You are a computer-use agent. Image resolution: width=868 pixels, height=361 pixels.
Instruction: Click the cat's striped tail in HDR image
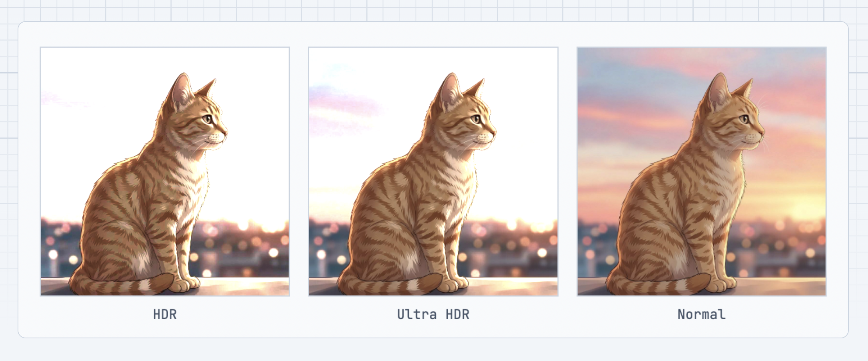pos(122,284)
